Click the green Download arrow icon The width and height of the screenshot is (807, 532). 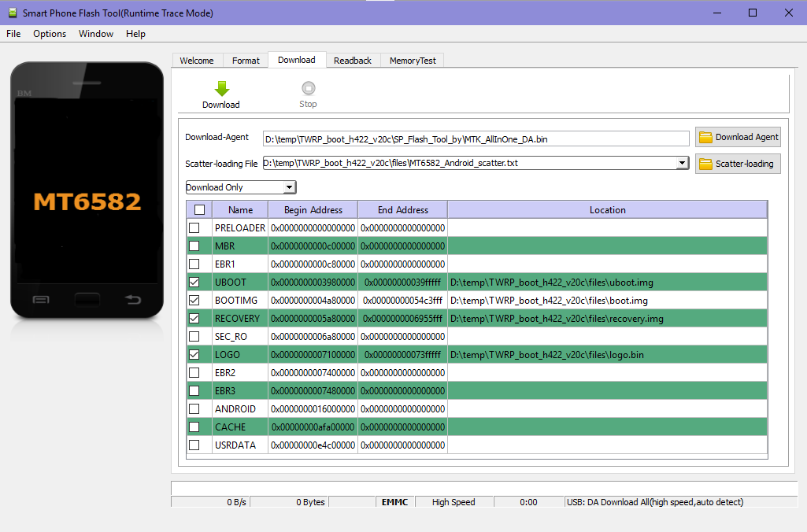point(221,89)
